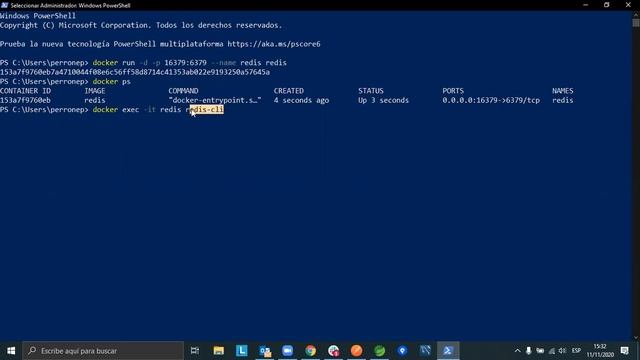
Task: Click the 'IMAGE' column header
Action: click(x=95, y=91)
